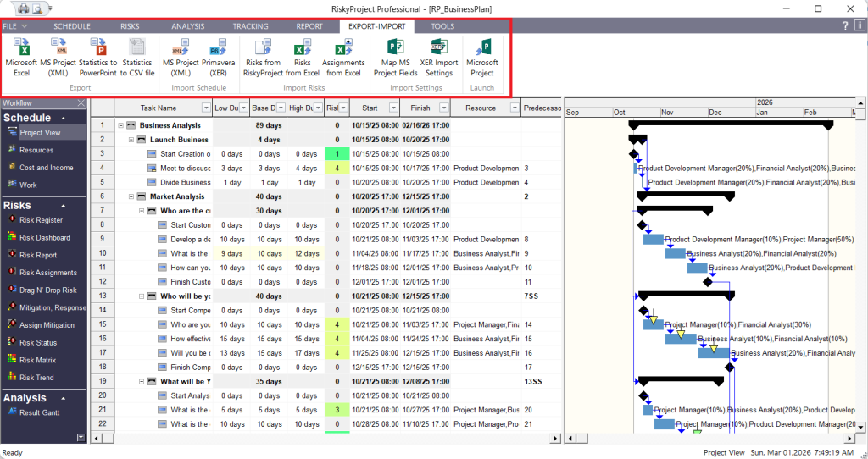Open the Task Name column filter dropdown
The image size is (868, 459).
pyautogui.click(x=206, y=108)
